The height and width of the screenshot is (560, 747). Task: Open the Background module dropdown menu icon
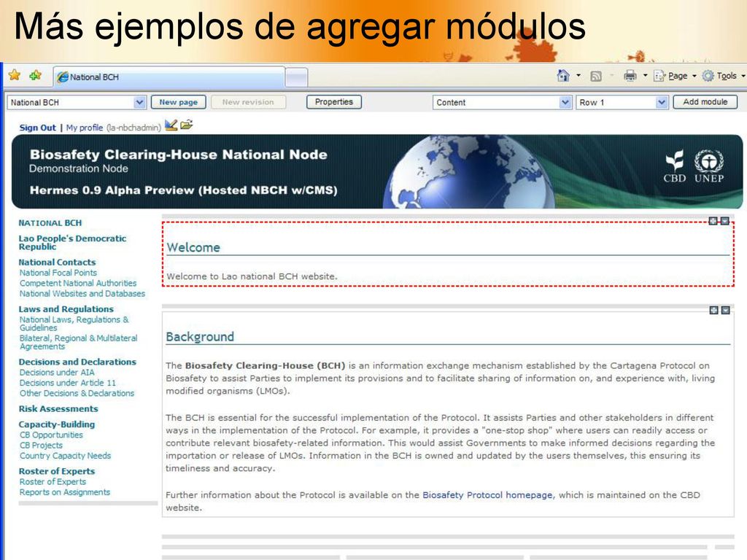(725, 311)
